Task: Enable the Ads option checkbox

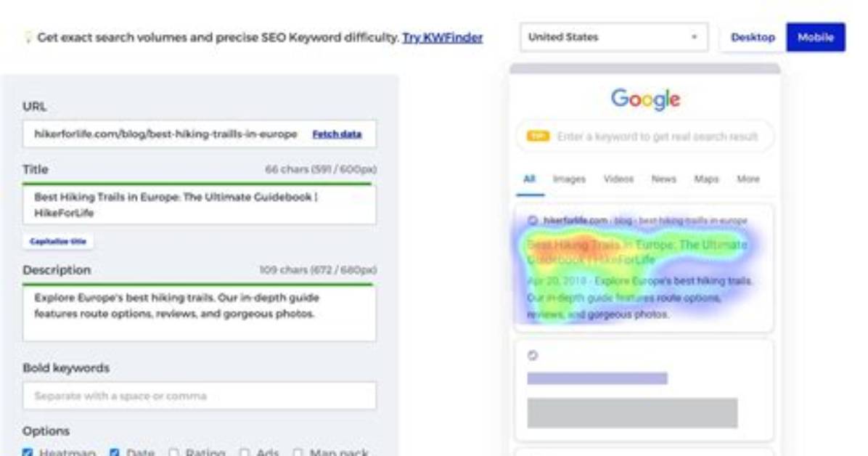Action: click(x=245, y=452)
